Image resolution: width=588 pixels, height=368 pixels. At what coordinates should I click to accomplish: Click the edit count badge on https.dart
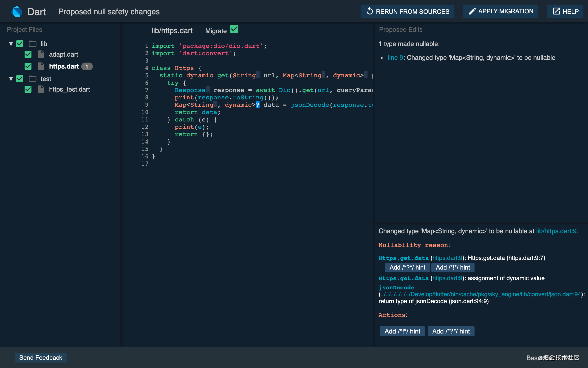pyautogui.click(x=87, y=66)
